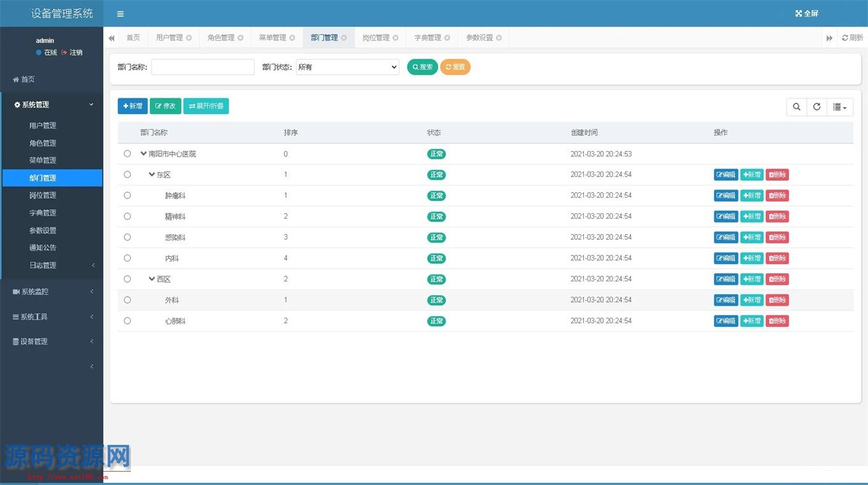868x485 pixels.
Task: Click 删除 button in 肿瘤科 row
Action: tap(777, 195)
